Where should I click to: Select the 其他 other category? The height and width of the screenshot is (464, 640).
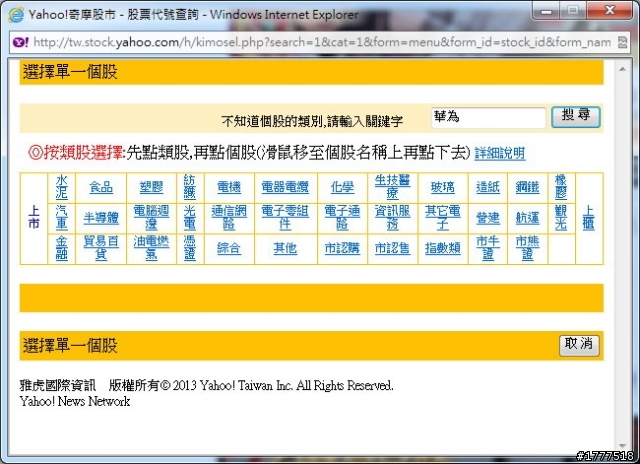285,248
